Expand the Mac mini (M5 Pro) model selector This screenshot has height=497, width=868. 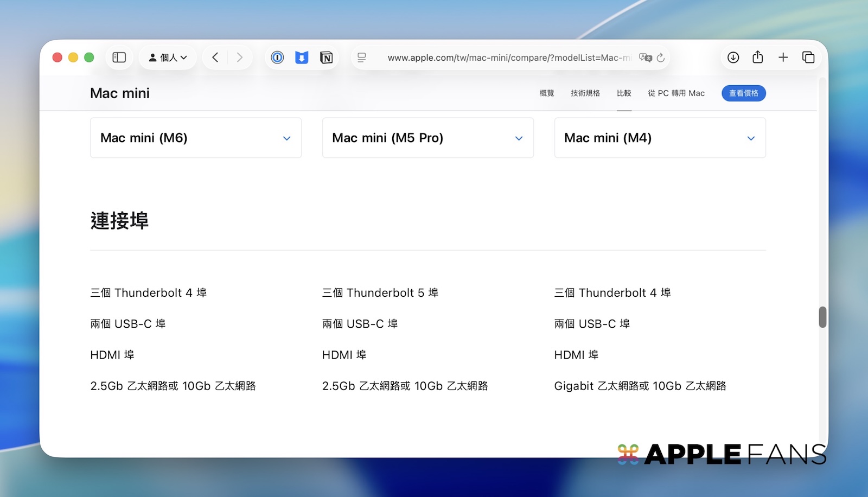click(428, 138)
